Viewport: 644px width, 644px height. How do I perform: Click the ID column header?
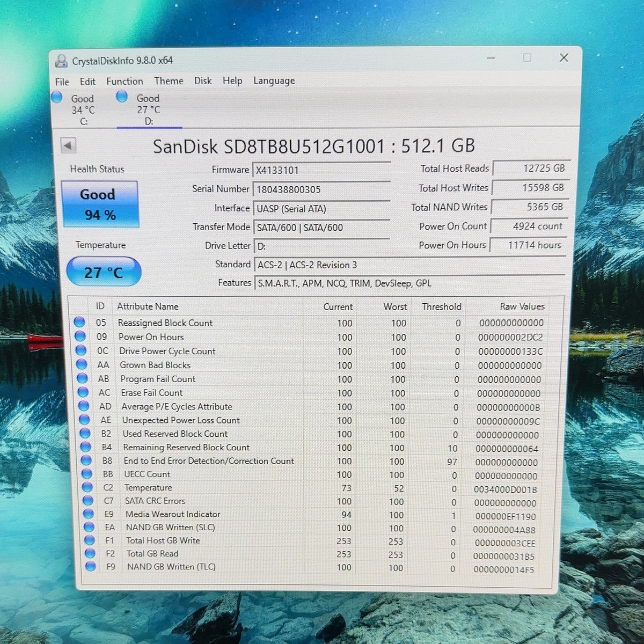click(100, 306)
